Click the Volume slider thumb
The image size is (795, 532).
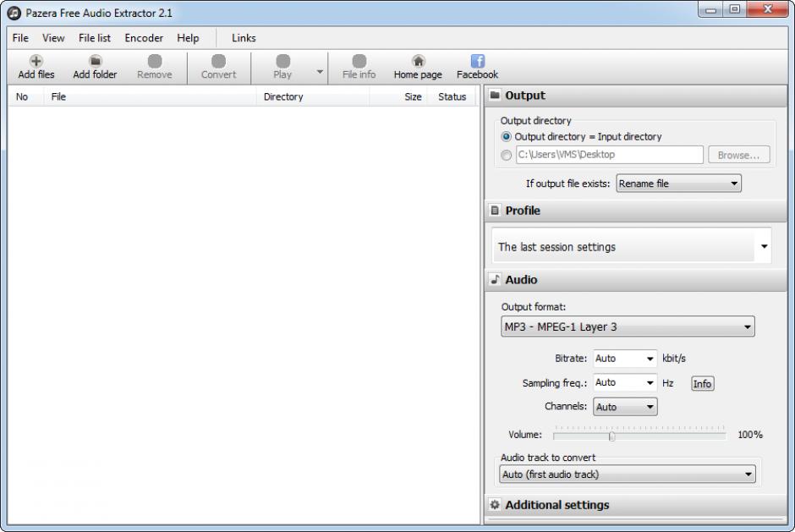612,436
